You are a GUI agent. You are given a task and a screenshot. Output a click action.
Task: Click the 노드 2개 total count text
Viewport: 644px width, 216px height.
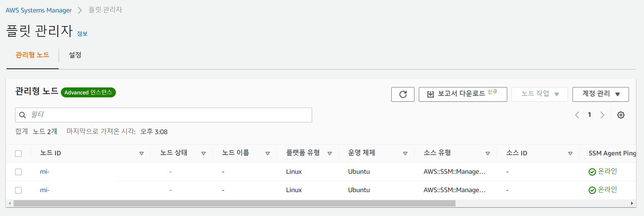pyautogui.click(x=45, y=132)
